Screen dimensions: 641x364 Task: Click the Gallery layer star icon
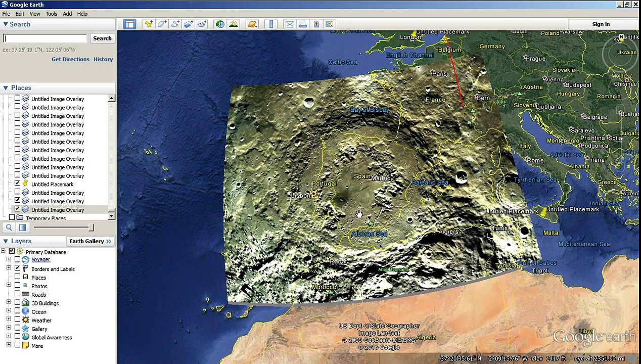(25, 329)
